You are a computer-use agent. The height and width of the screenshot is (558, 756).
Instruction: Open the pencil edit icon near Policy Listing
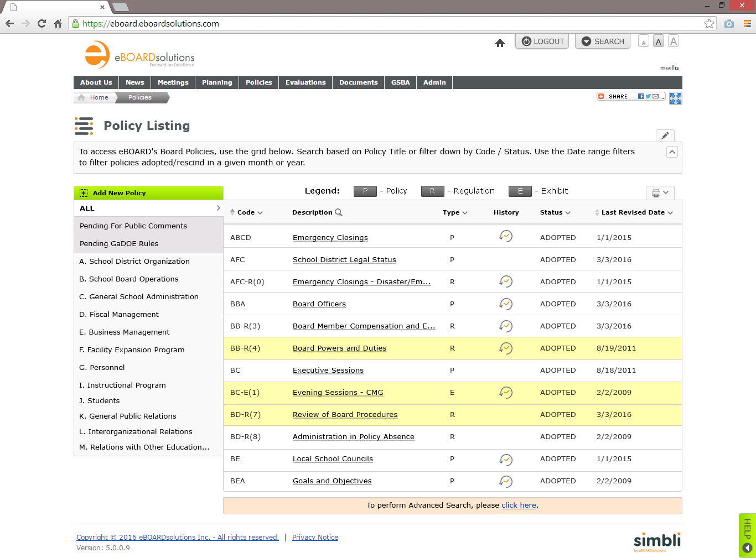665,135
